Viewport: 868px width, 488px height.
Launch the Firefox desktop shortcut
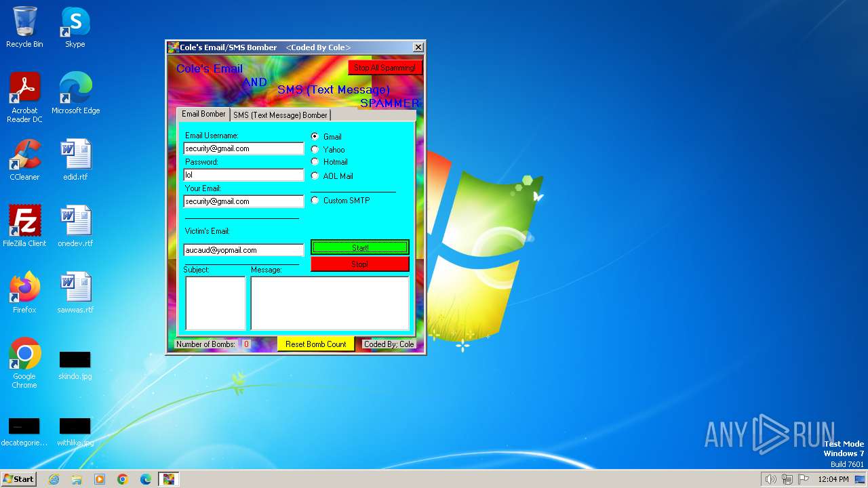tap(24, 293)
